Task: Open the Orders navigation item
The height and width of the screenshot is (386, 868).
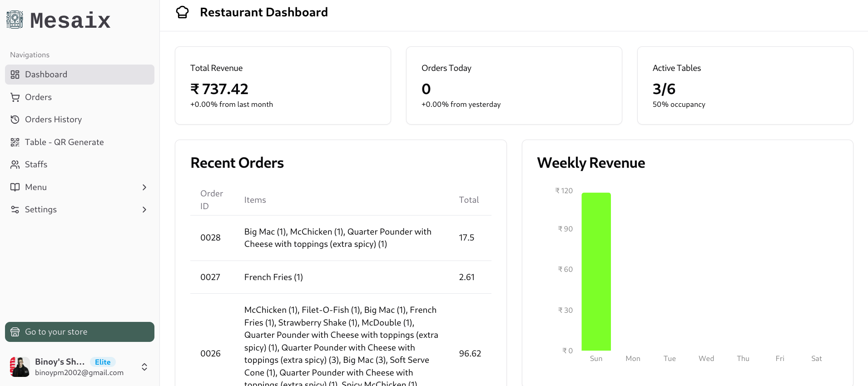Action: pos(79,97)
